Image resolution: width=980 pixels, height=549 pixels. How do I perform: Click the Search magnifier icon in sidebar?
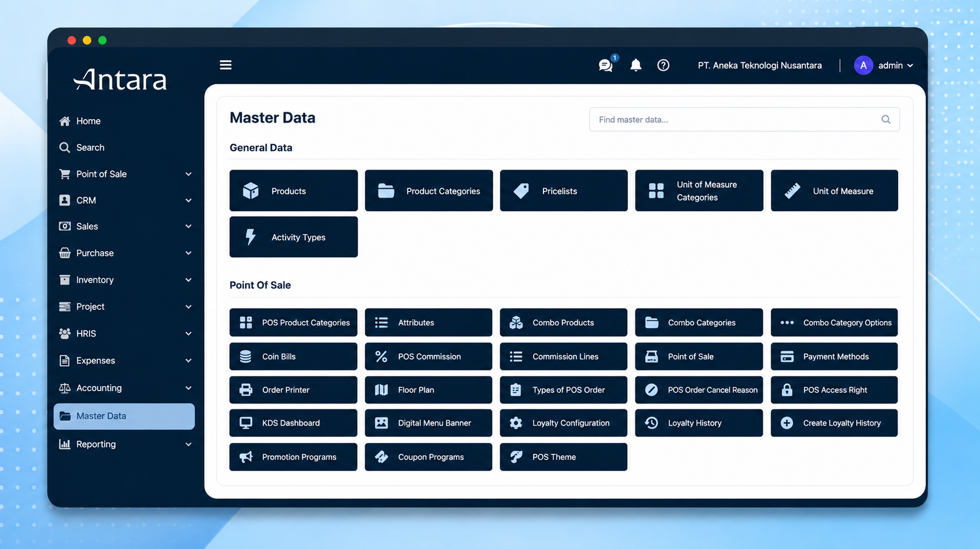click(65, 147)
